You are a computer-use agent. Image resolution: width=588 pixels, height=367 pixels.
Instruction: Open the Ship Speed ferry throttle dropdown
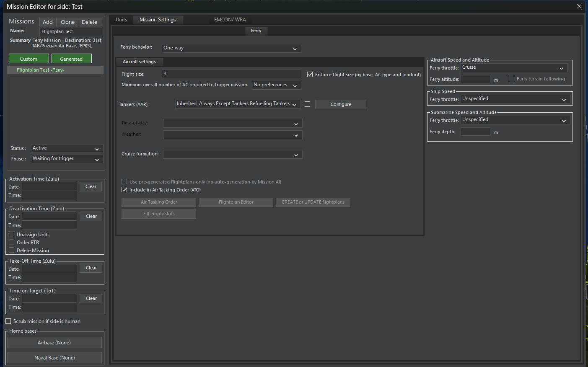pyautogui.click(x=515, y=99)
